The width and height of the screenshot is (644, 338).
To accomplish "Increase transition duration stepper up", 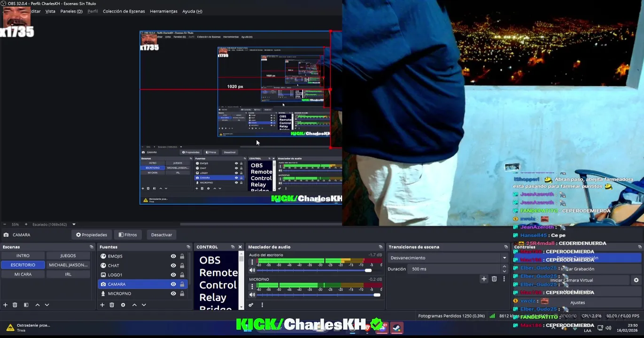I will (504, 267).
